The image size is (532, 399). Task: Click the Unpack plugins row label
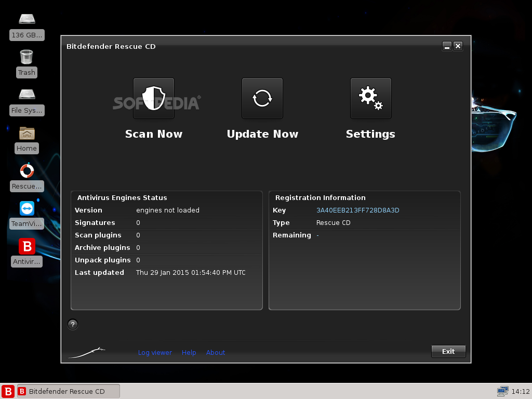pyautogui.click(x=103, y=260)
